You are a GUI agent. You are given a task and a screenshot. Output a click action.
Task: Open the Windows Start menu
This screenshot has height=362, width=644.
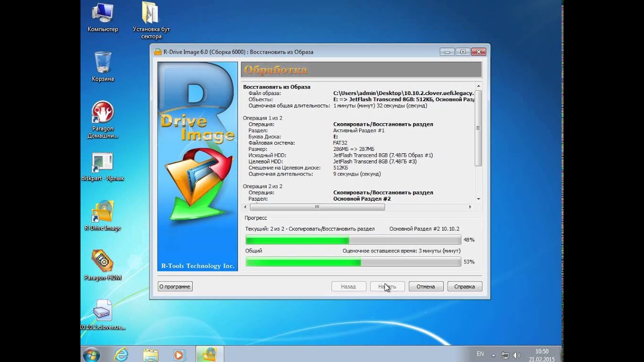(x=92, y=354)
